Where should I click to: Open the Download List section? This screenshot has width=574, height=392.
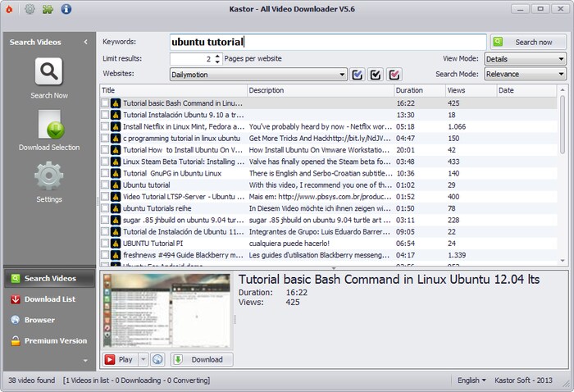point(49,299)
